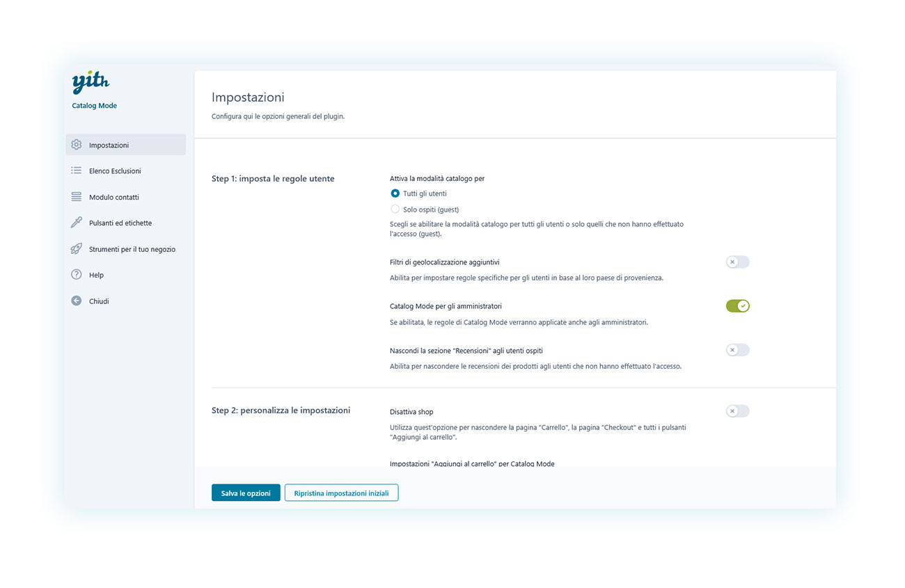
Task: Click the Impostazioni gear icon
Action: pyautogui.click(x=77, y=144)
